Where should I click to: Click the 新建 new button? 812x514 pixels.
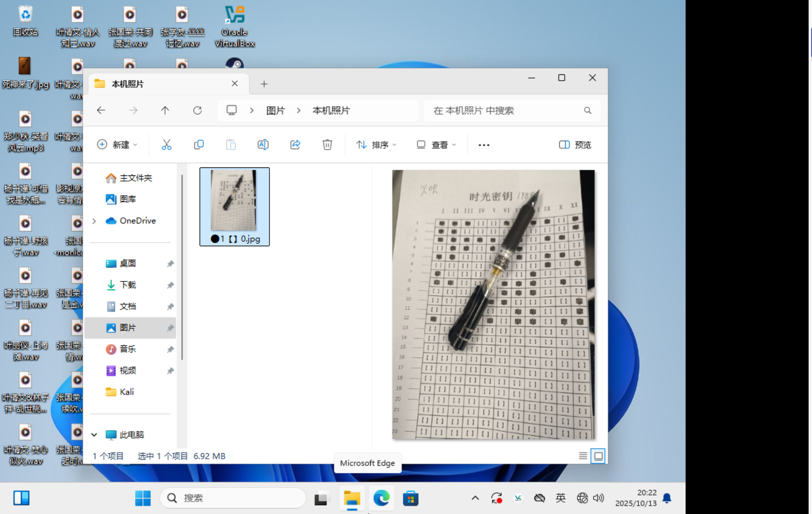tap(117, 145)
